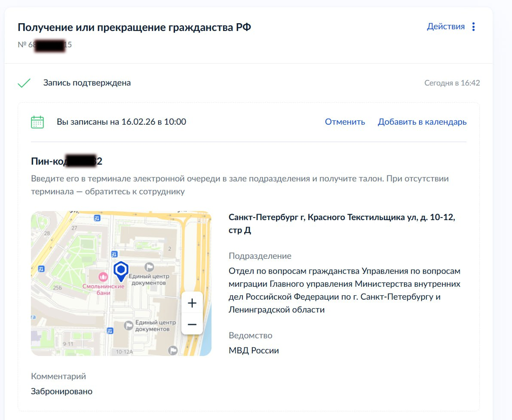The width and height of the screenshot is (512, 420).
Task: Cancel the appointment via Отменить
Action: 345,122
